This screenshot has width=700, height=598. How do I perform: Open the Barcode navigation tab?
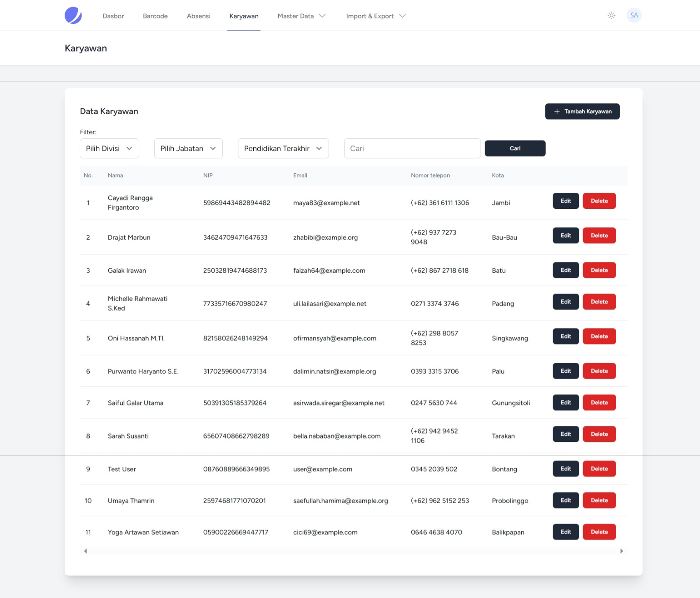tap(155, 16)
